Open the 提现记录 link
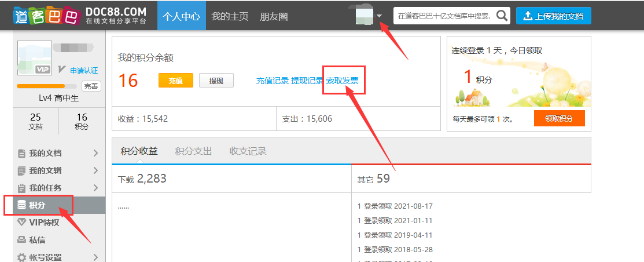644x262 pixels. pos(307,81)
